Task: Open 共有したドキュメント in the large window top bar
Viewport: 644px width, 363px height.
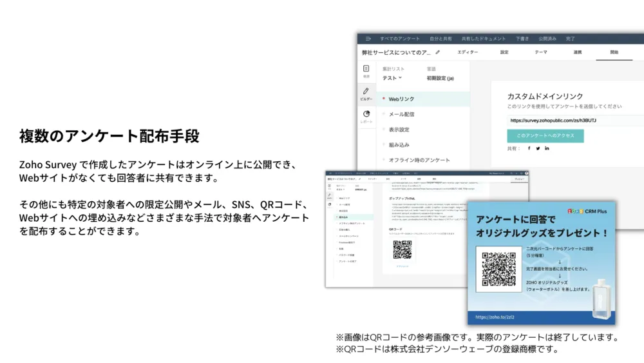Action: pos(484,39)
